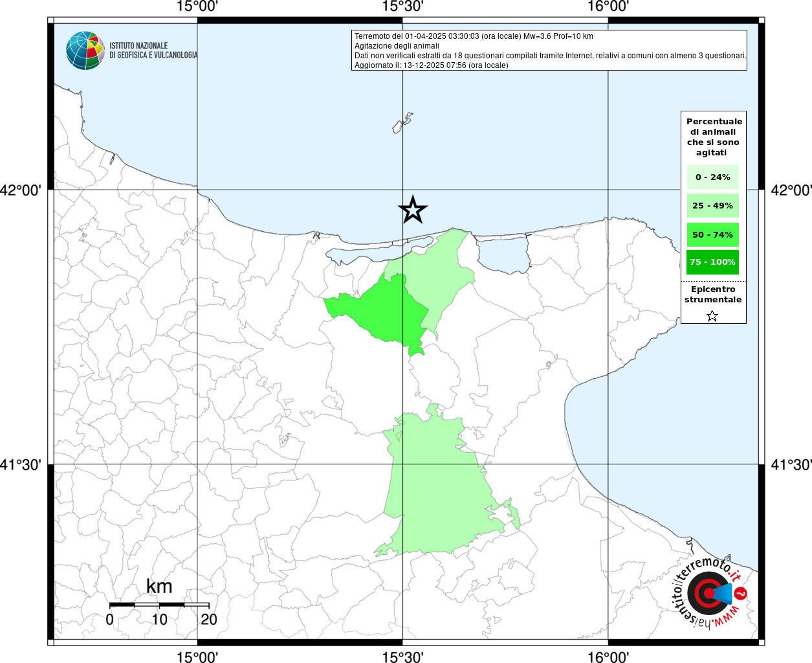Click the 50 - 74% legend swatch
The image size is (812, 663).
[x=712, y=234]
